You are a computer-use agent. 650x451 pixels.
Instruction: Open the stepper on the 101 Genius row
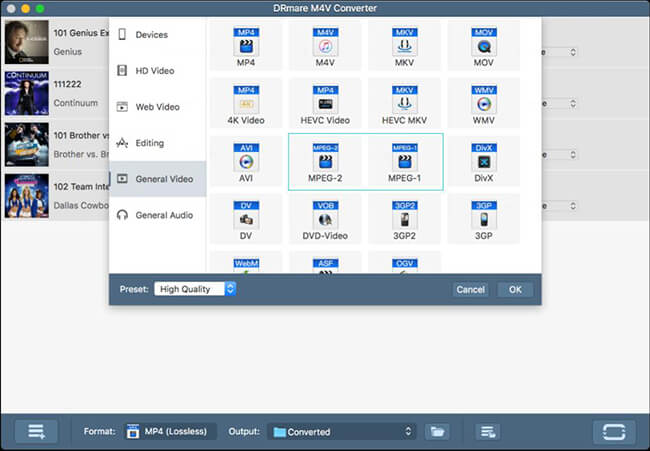[x=573, y=52]
